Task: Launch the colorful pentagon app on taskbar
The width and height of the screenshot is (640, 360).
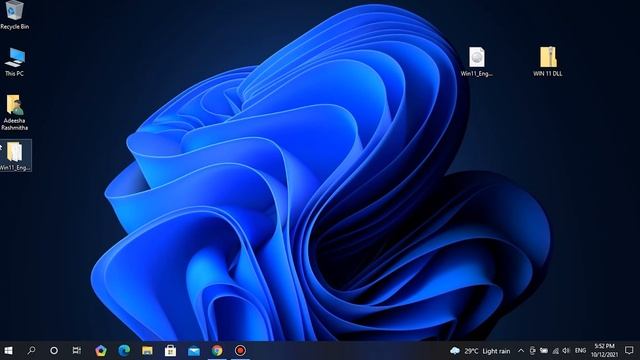Action: 101,351
